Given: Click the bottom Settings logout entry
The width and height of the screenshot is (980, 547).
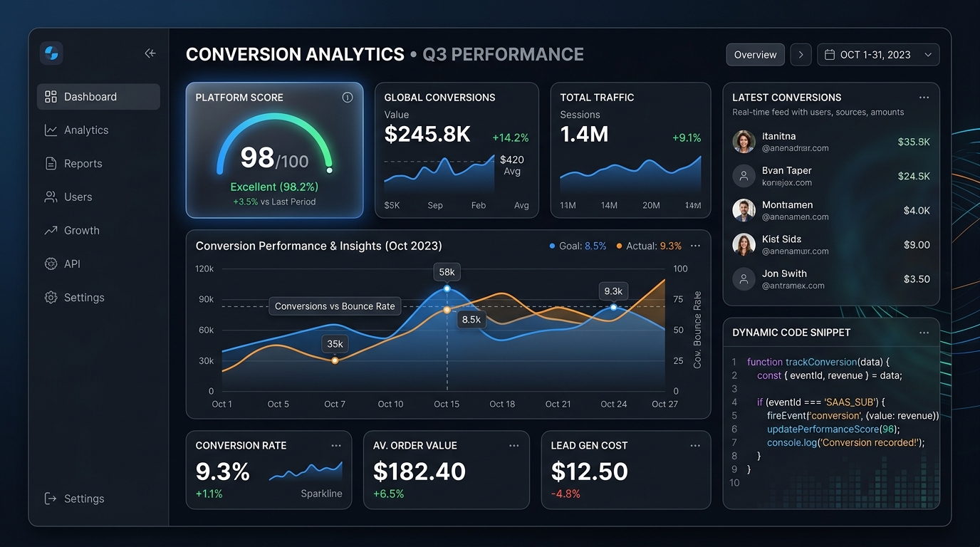Looking at the screenshot, I should coord(98,499).
